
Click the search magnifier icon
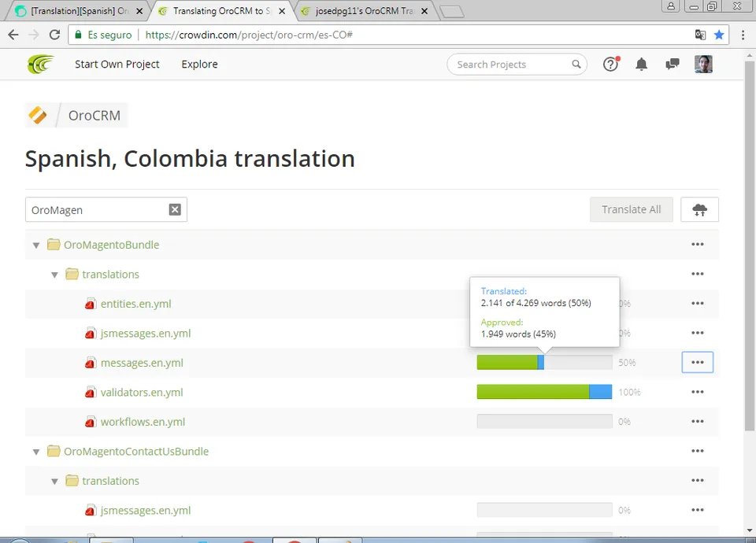[x=576, y=64]
